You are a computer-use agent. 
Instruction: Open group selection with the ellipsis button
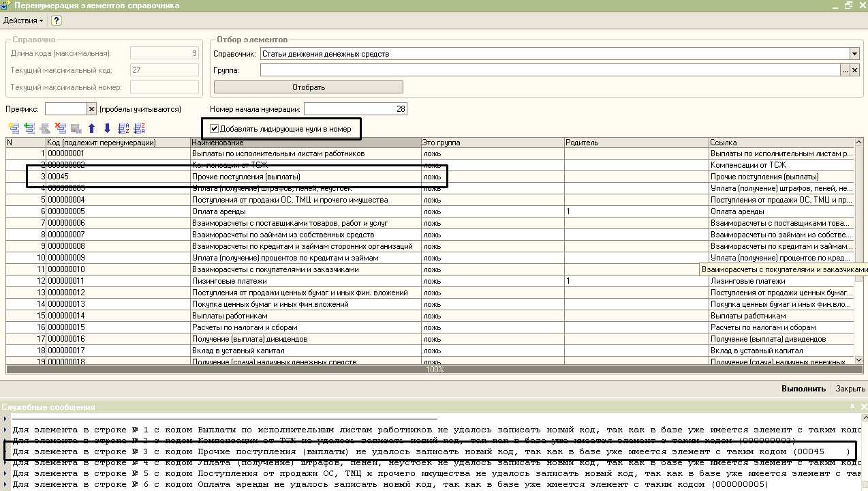click(x=845, y=70)
